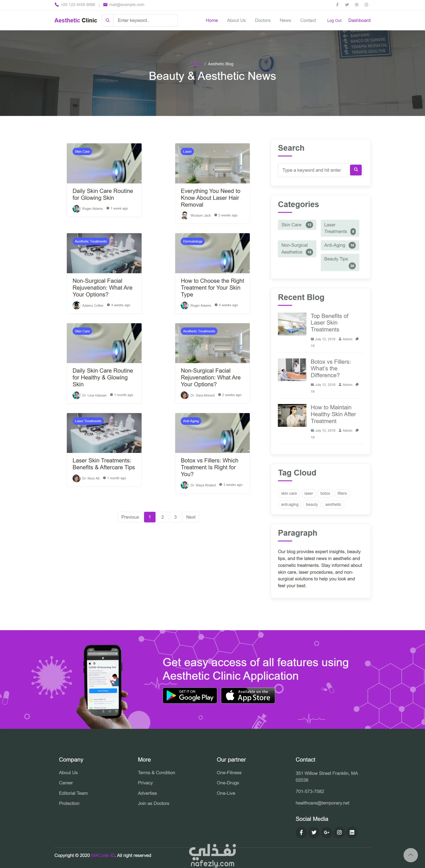Image resolution: width=425 pixels, height=868 pixels.
Task: Open the About Us nav item
Action: [x=236, y=20]
